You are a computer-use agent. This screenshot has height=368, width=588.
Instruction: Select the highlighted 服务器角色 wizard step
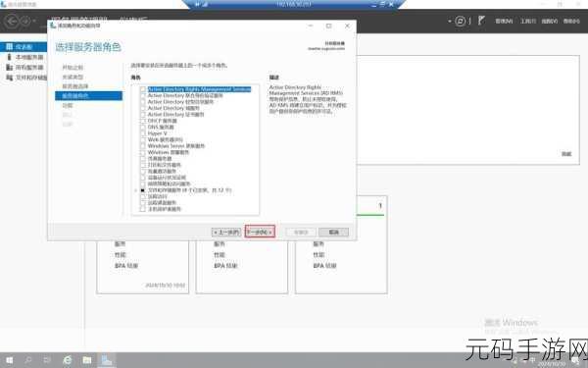(x=88, y=96)
